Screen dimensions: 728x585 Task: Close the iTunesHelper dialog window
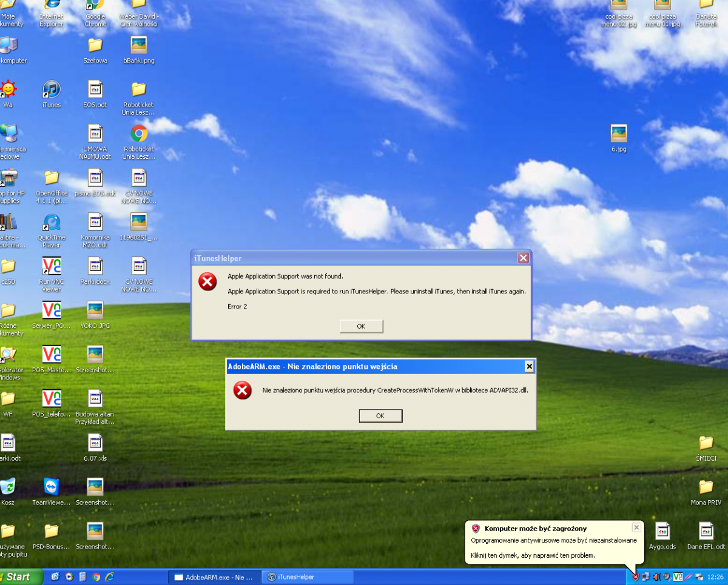coord(523,258)
